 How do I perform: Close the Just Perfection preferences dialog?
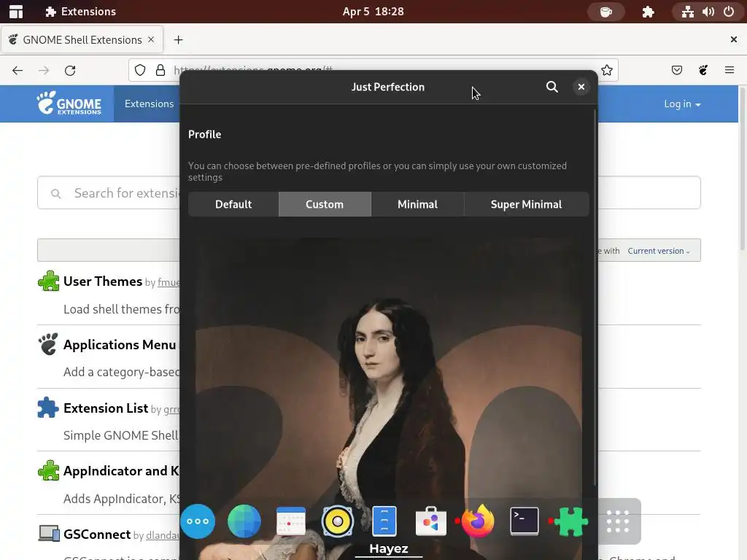[x=581, y=87]
